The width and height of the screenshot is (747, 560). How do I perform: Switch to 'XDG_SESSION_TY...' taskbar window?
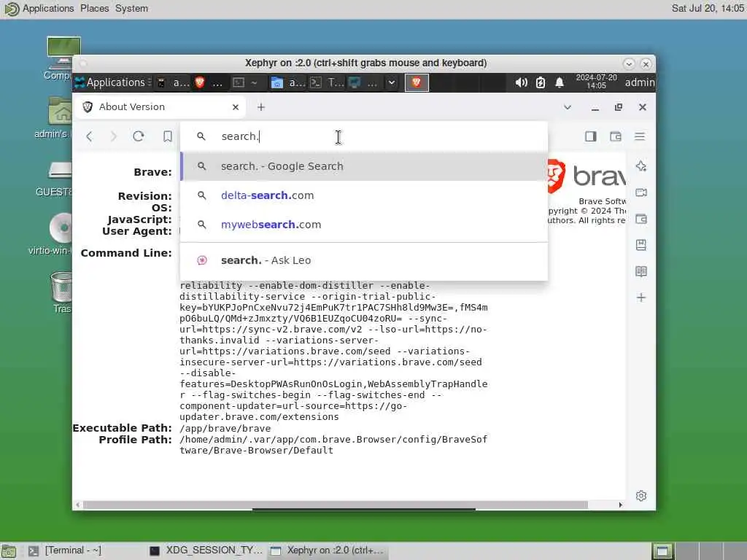click(x=206, y=551)
